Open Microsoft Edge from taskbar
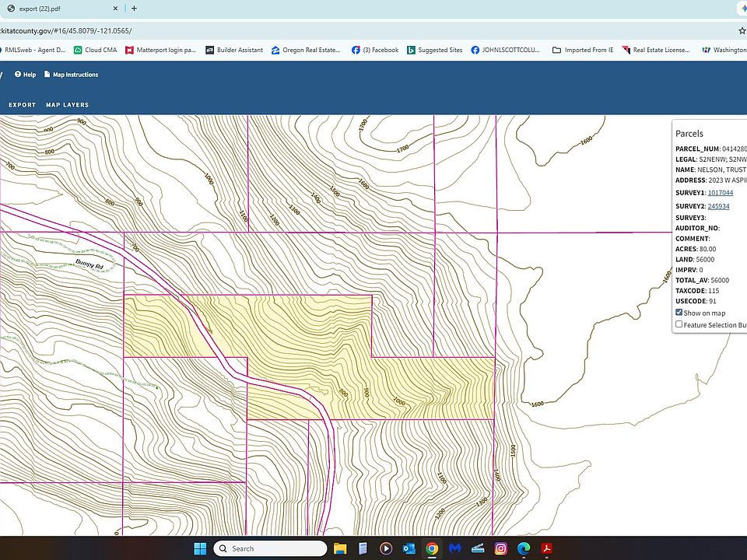This screenshot has width=747, height=560. coord(524,548)
